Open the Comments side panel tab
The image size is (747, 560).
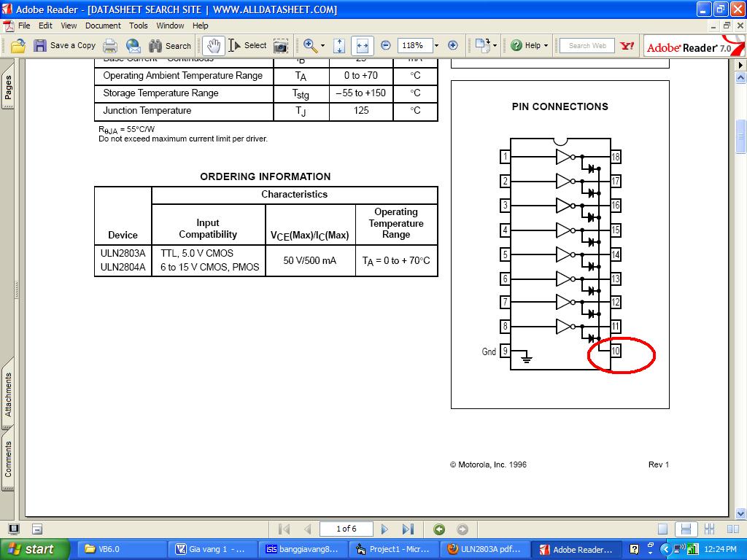point(8,458)
